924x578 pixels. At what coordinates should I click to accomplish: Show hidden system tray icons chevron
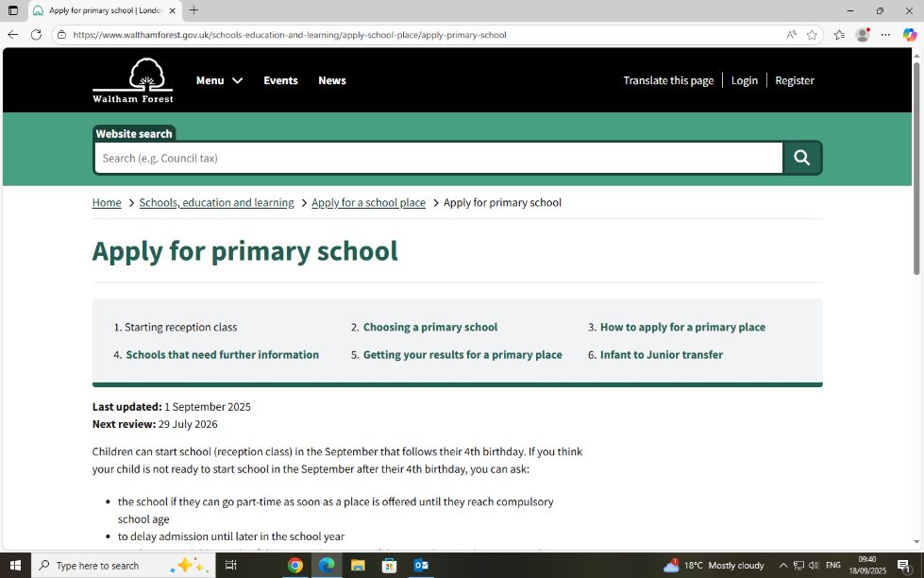point(782,565)
